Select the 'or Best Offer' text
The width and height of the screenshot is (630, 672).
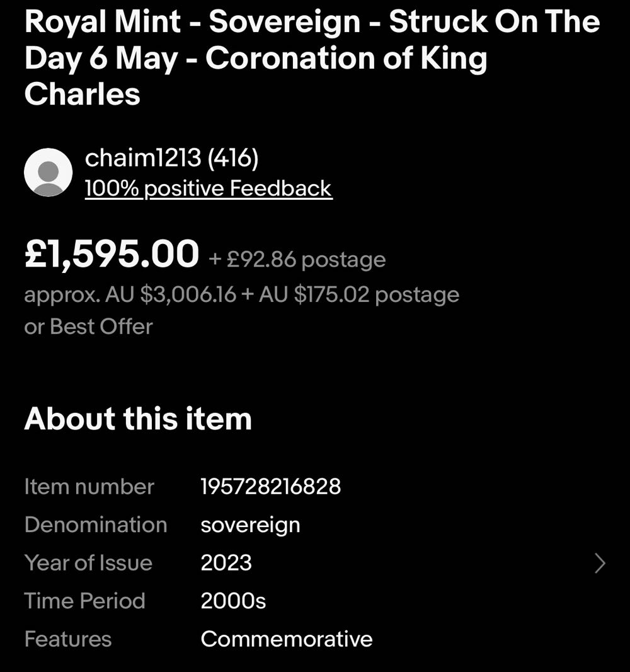(x=88, y=327)
